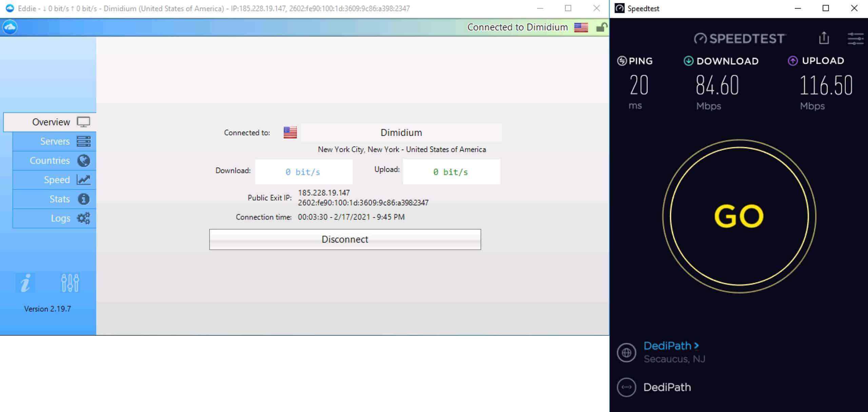868x412 pixels.
Task: Click the DediPath provider name text
Action: [667, 387]
